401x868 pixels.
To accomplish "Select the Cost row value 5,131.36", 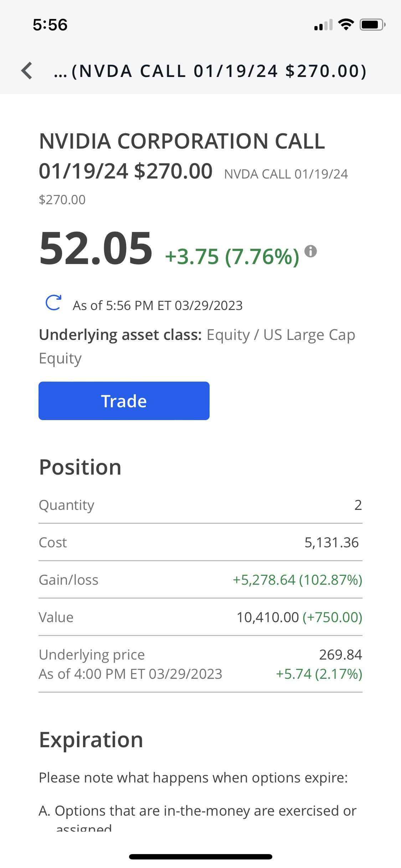I will click(x=331, y=542).
